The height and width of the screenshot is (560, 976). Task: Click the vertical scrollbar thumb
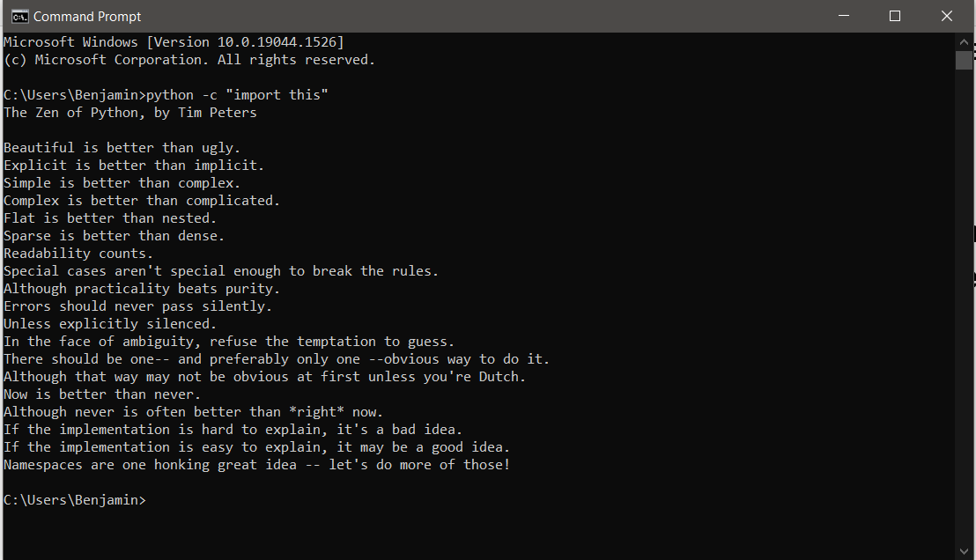(965, 61)
